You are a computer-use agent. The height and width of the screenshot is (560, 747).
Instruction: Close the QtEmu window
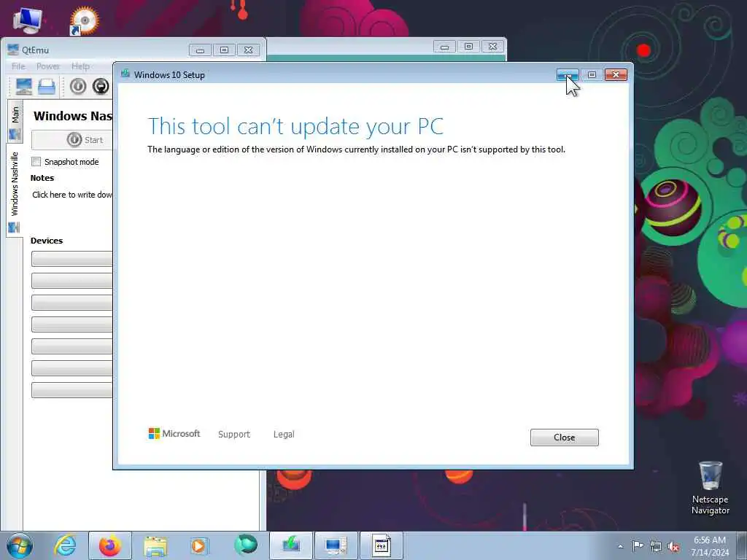point(248,50)
